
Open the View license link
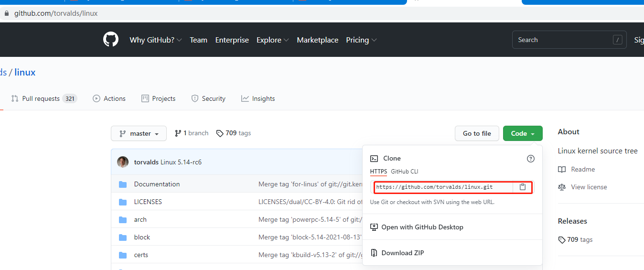(582, 187)
